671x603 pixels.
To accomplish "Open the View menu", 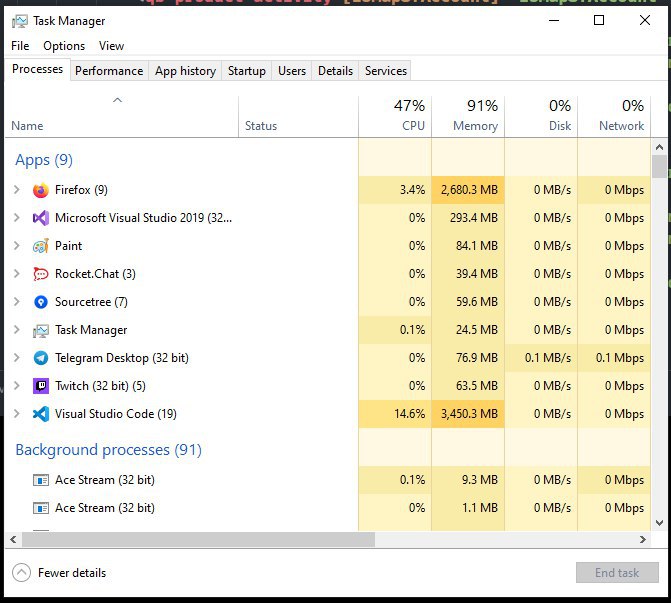I will [111, 46].
